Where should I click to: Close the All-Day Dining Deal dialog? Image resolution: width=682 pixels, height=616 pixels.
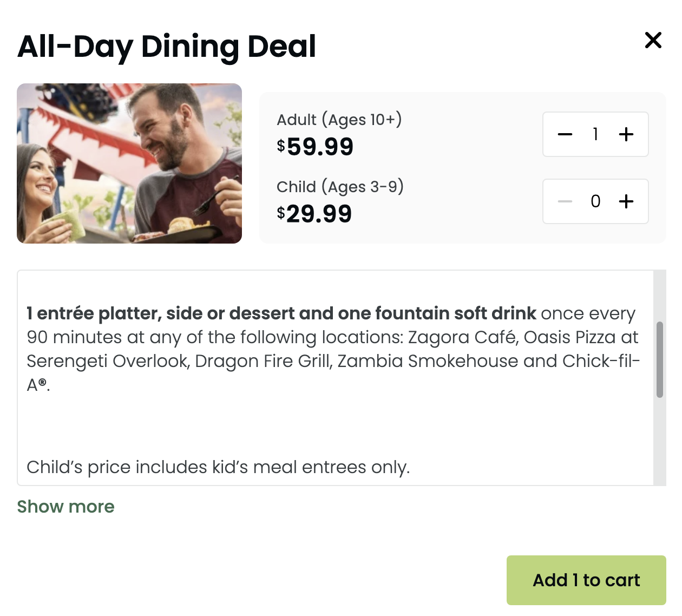(653, 40)
